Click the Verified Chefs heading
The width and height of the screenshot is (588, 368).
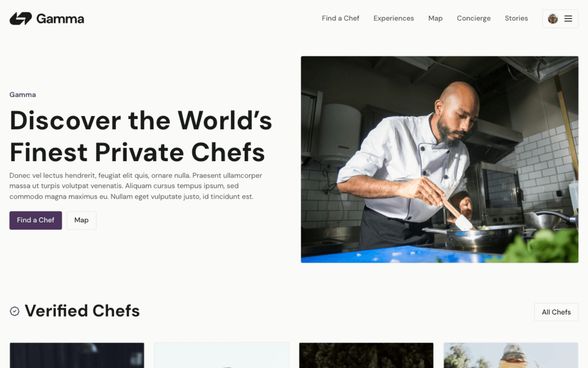click(82, 311)
